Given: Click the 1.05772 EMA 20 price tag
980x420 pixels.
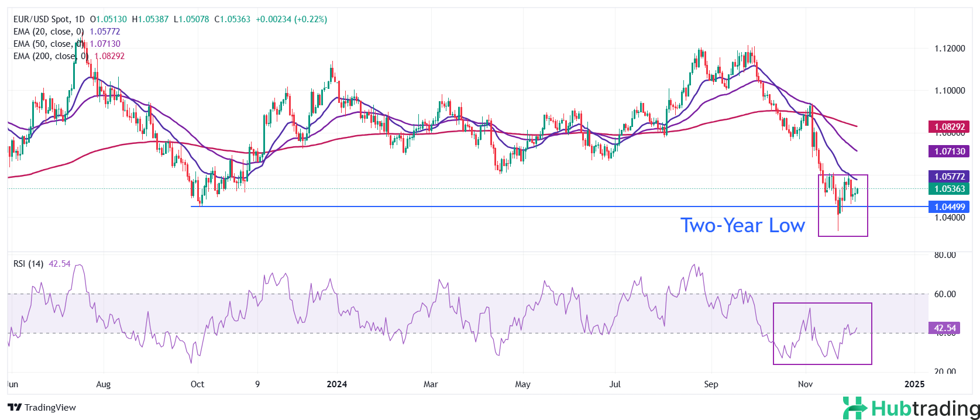Looking at the screenshot, I should tap(948, 176).
